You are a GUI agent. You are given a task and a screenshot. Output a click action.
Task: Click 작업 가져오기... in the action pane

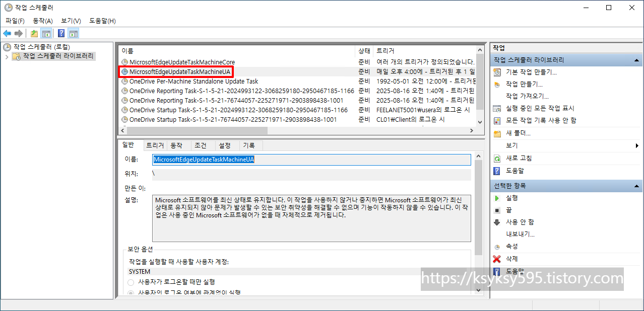tap(527, 96)
